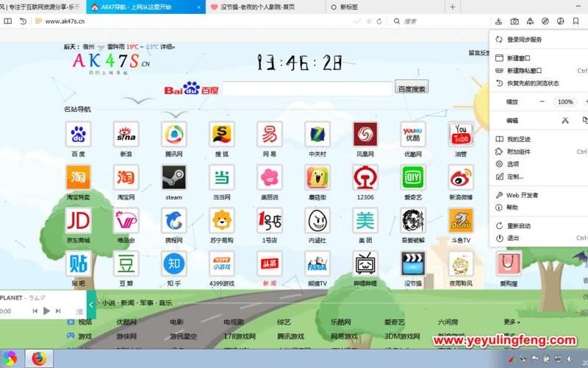This screenshot has width=588, height=368.
Task: Select 新建隐私窗口 menu entry
Action: point(539,71)
